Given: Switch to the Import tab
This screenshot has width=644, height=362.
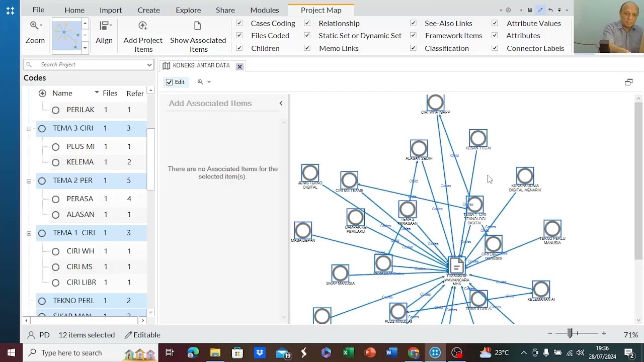Looking at the screenshot, I should 111,10.
